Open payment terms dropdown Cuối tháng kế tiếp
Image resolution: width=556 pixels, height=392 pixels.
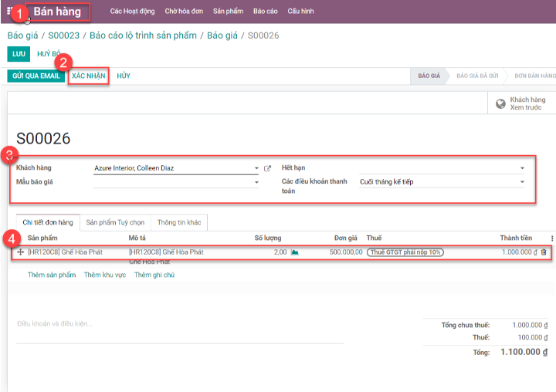pyautogui.click(x=522, y=183)
